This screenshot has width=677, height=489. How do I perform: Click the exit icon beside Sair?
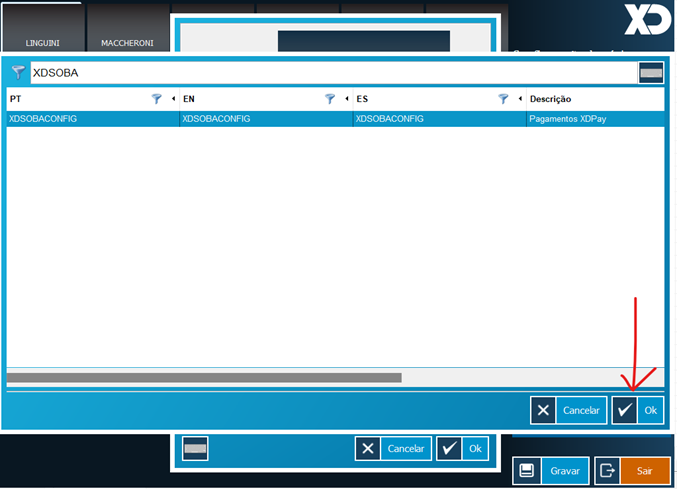pos(607,470)
